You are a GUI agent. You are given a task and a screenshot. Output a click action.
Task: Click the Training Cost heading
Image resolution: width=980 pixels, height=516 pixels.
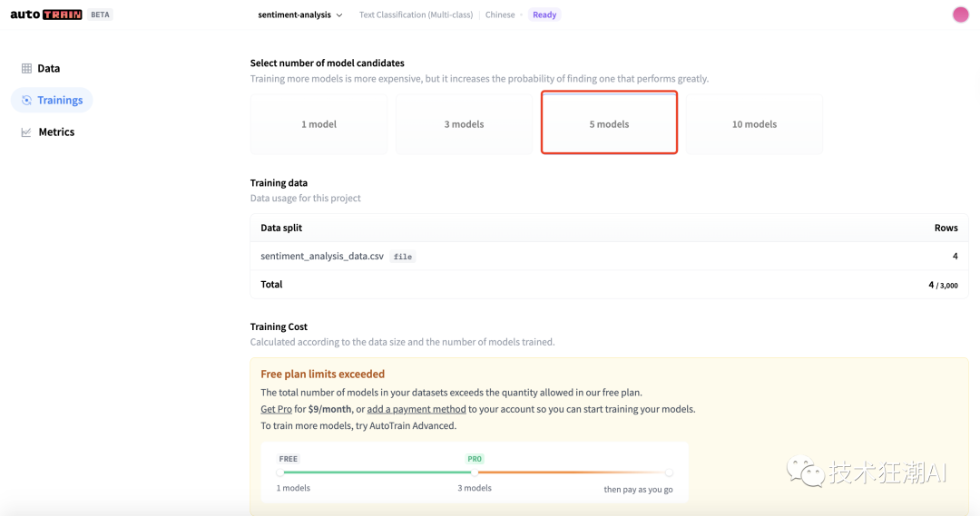279,326
